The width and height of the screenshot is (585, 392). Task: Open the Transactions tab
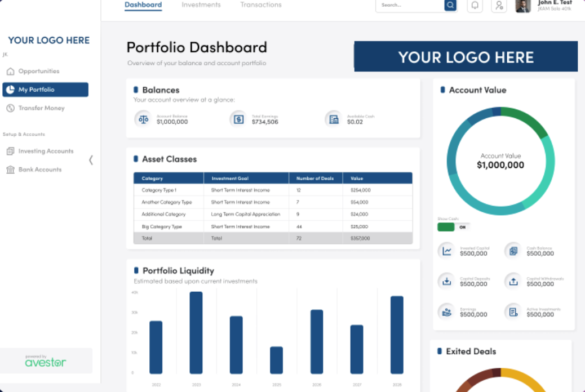point(260,5)
